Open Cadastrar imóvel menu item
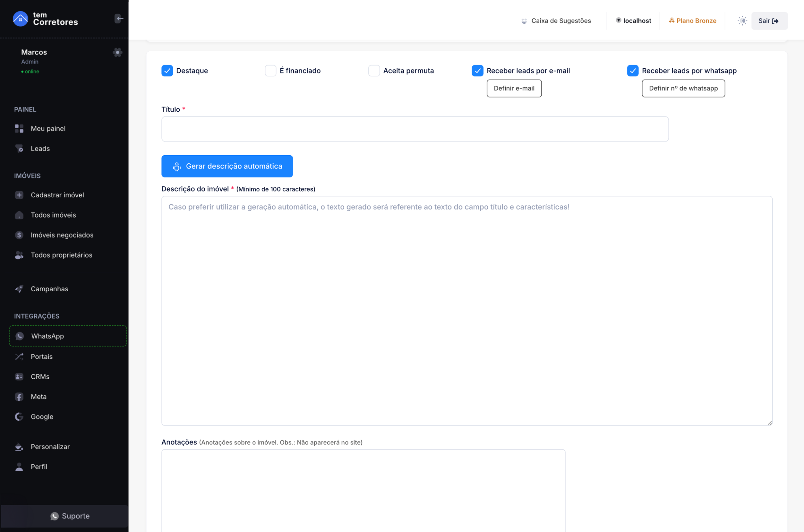This screenshot has height=532, width=804. 57,195
